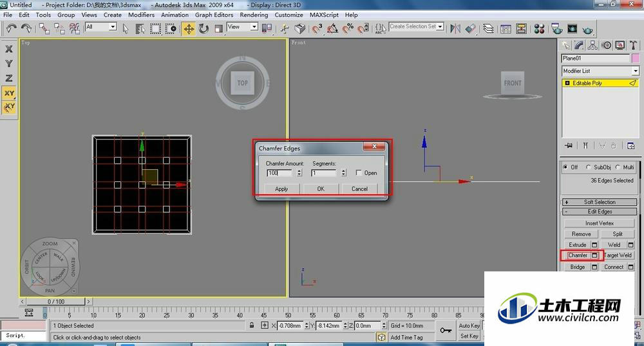Click the Redo arrow icon
Screen dimensions: 644x346
(x=26, y=28)
